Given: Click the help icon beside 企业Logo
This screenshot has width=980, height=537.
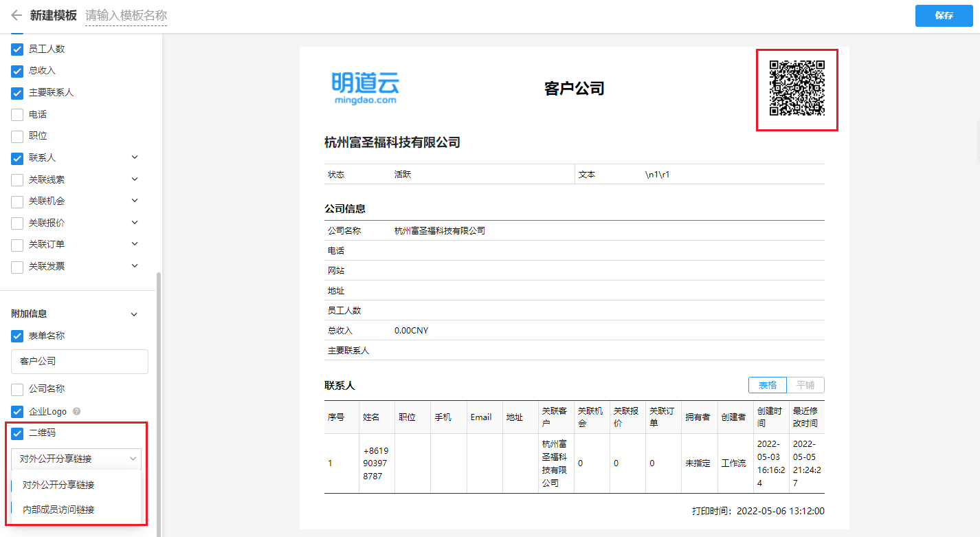Looking at the screenshot, I should click(x=77, y=411).
